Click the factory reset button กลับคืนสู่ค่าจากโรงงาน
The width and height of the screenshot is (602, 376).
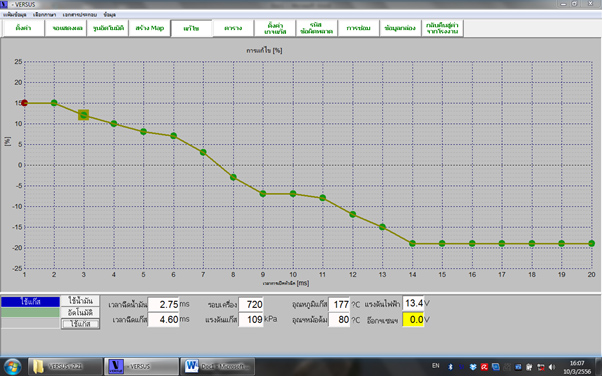(x=442, y=28)
